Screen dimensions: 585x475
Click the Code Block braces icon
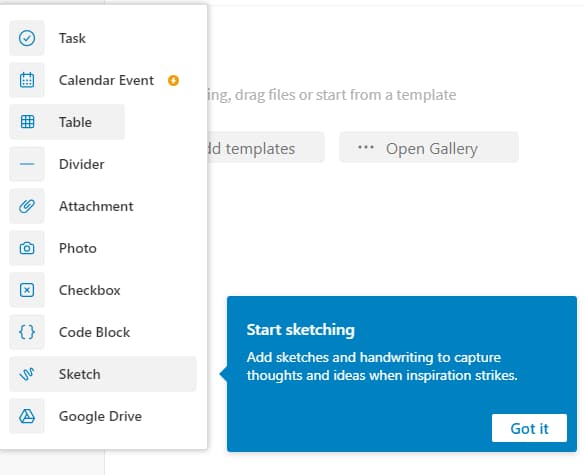tap(27, 332)
